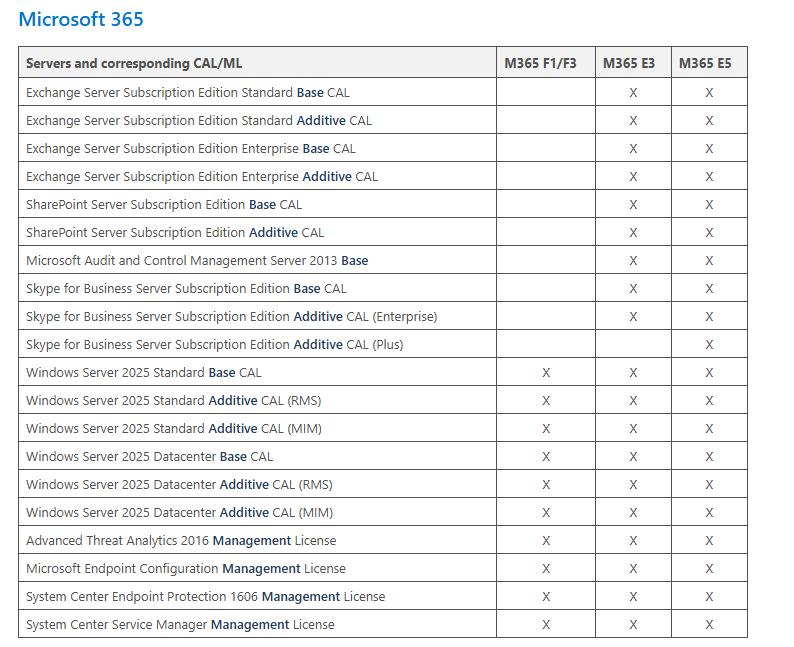Select Windows Server 2025 Datacenter Base CAL
The width and height of the screenshot is (794, 647).
[x=149, y=457]
